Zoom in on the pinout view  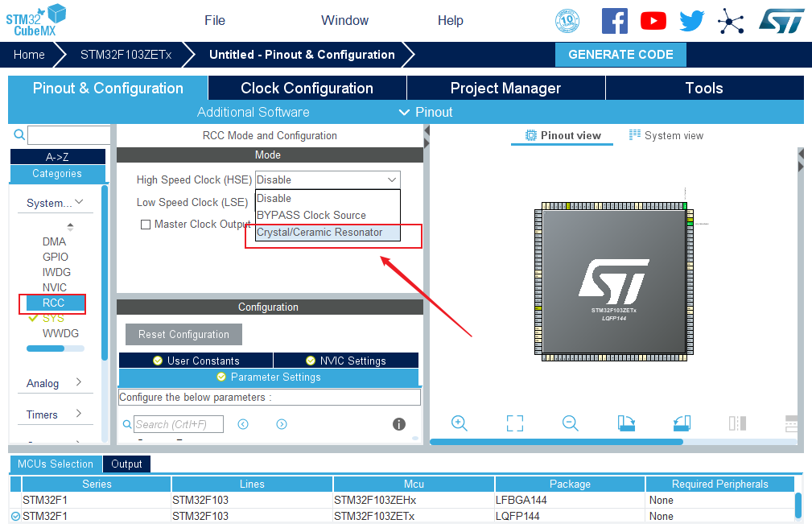(459, 423)
